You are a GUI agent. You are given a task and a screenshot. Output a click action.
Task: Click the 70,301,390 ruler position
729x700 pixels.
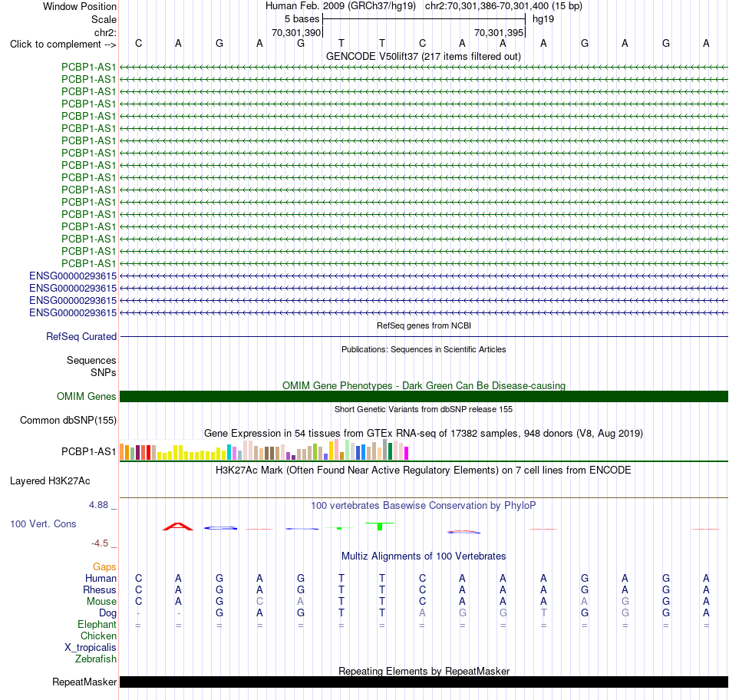point(296,32)
